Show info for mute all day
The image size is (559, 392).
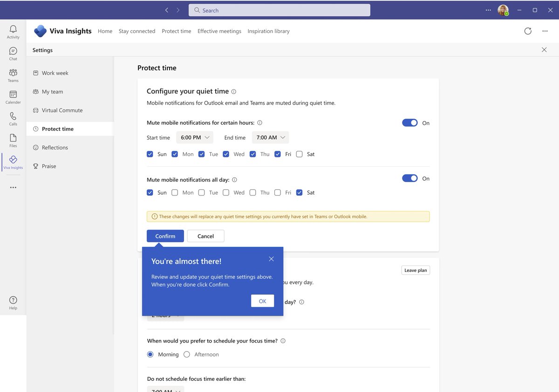(234, 180)
